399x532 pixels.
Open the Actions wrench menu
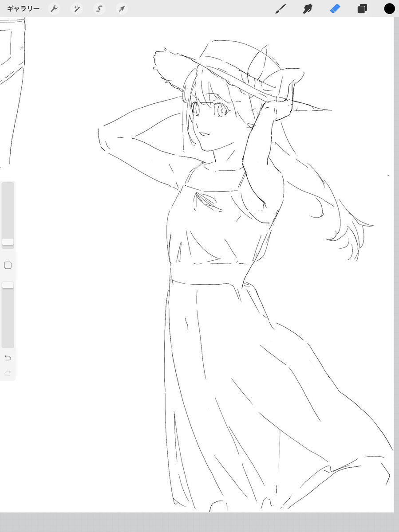pos(54,9)
